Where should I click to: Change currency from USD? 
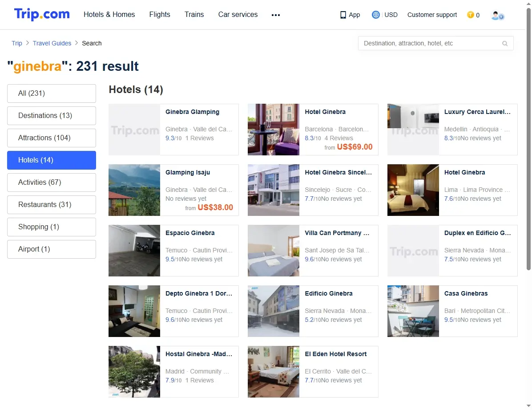(x=391, y=15)
